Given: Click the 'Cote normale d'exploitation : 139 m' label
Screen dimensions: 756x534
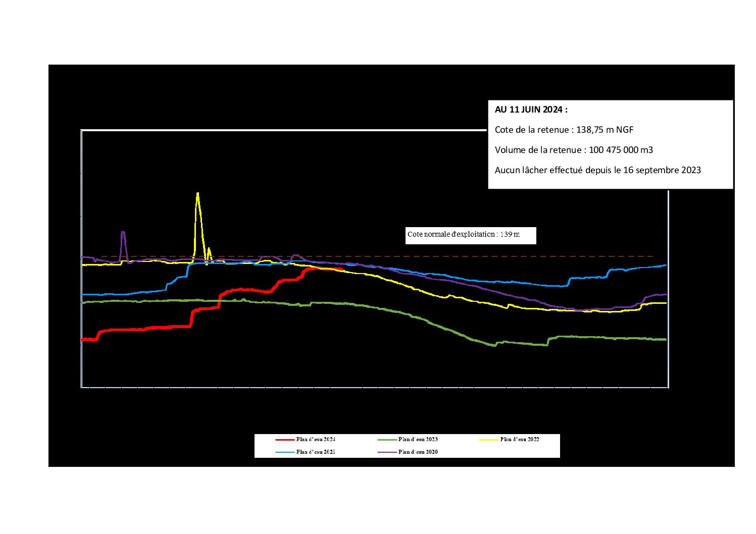Looking at the screenshot, I should 463,234.
